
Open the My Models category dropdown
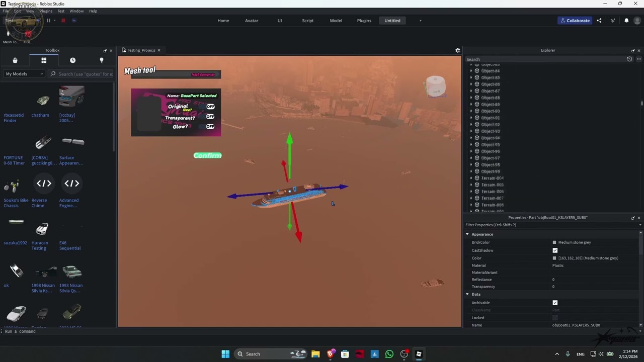(25, 74)
